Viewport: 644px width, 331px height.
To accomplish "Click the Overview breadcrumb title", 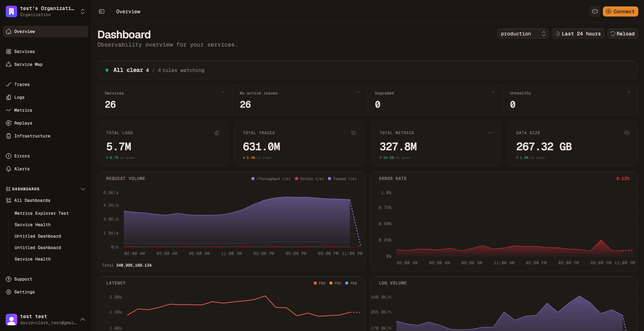I will pos(128,11).
